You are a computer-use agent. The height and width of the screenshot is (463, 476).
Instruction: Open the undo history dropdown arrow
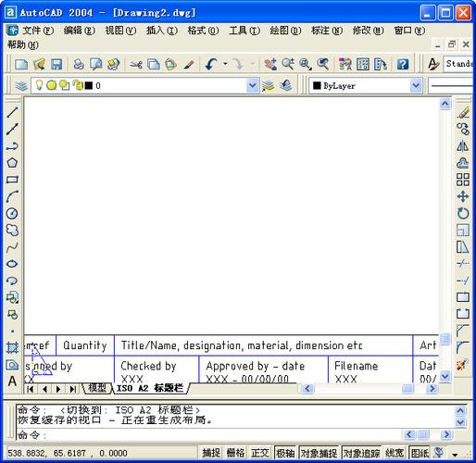(x=225, y=64)
